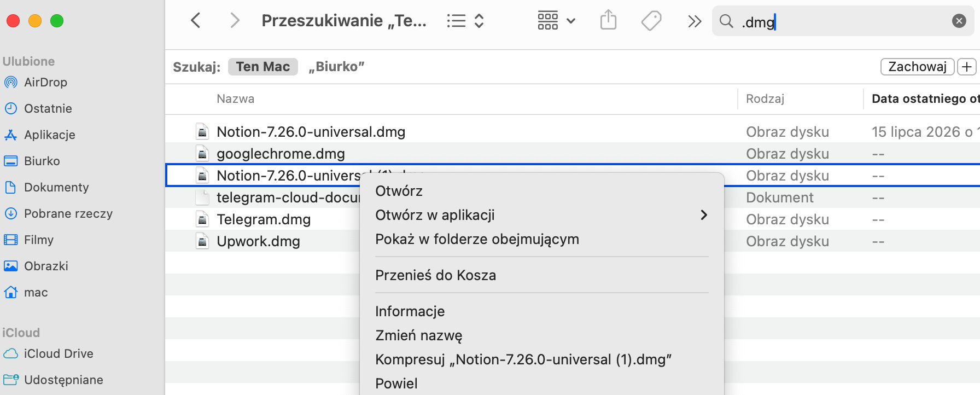
Task: Open the mac home folder
Action: [36, 292]
